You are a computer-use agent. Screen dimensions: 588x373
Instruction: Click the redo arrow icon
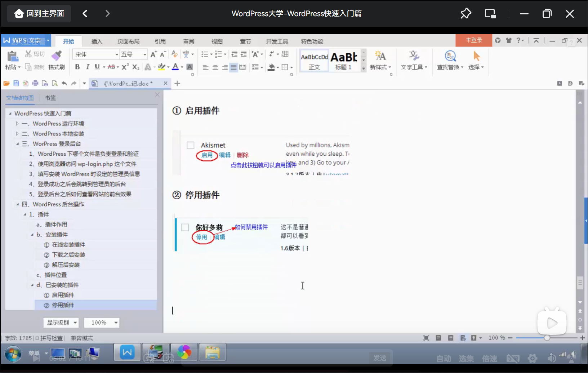(x=74, y=84)
